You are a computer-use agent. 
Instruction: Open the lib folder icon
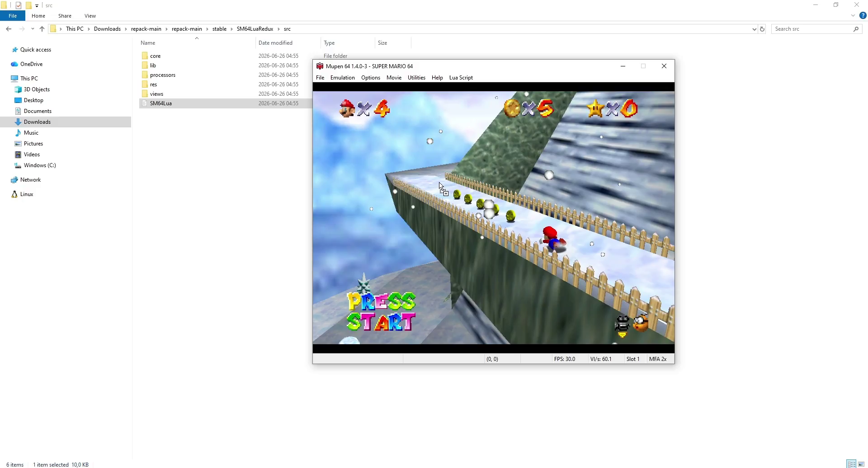(x=145, y=66)
